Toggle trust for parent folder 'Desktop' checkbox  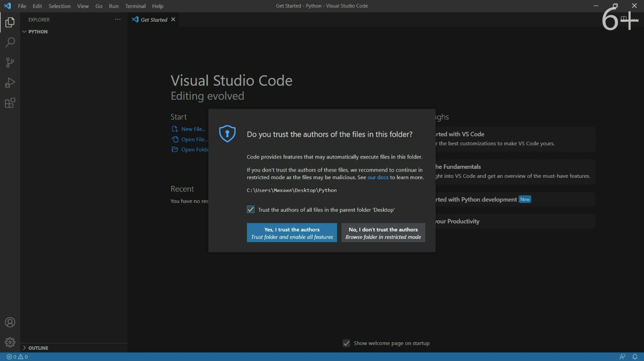(250, 210)
